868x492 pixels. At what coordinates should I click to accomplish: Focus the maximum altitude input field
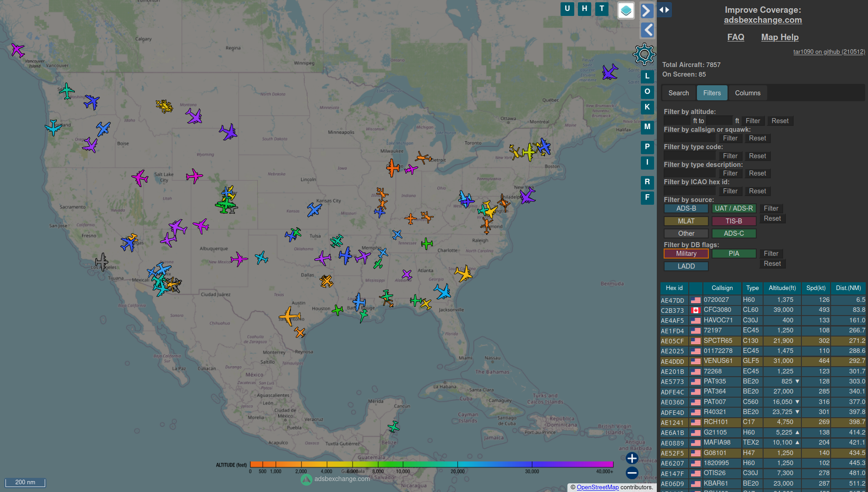click(719, 121)
